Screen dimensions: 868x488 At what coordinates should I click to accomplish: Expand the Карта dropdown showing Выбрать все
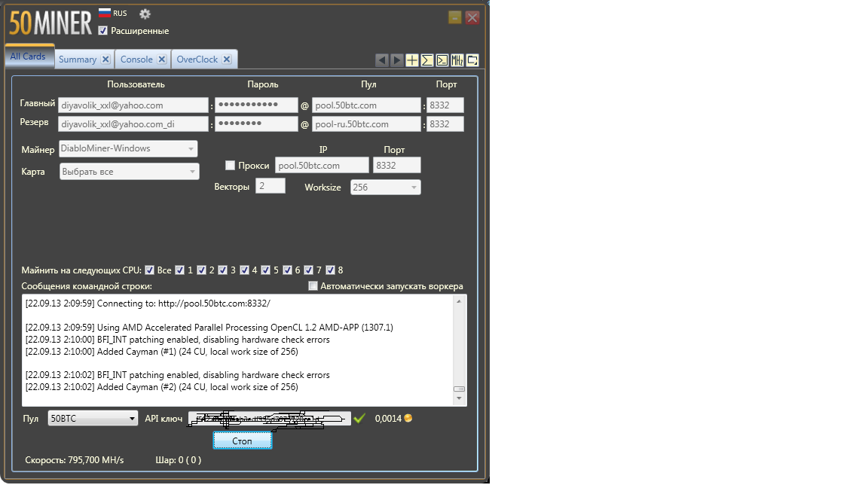[129, 172]
